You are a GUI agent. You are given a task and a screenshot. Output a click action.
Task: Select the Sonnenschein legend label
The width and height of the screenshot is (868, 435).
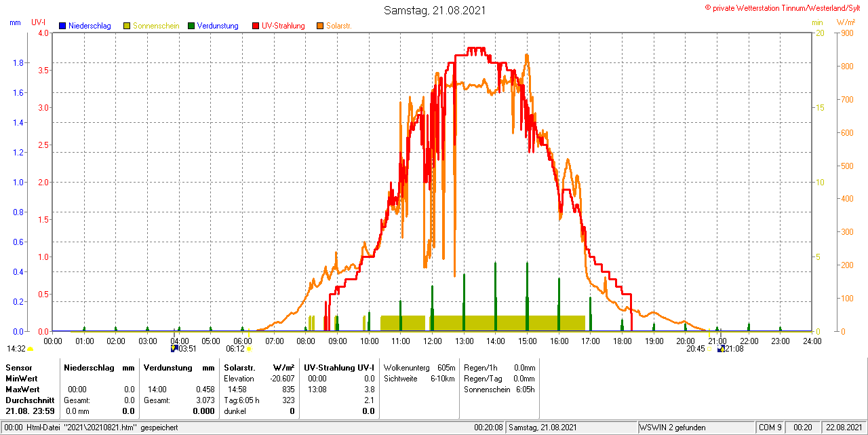(x=156, y=26)
